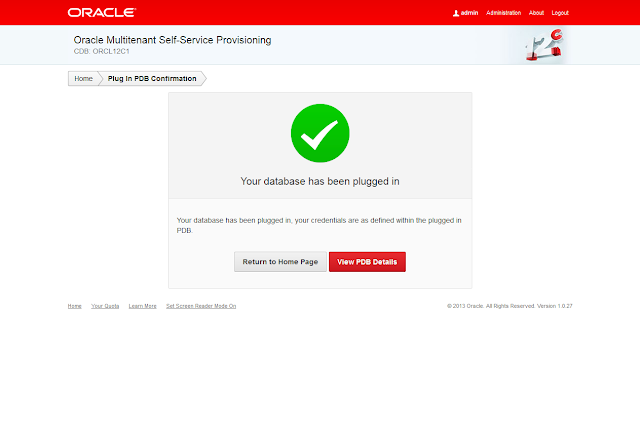Image resolution: width=640 pixels, height=437 pixels.
Task: Click the admin user icon
Action: [456, 13]
